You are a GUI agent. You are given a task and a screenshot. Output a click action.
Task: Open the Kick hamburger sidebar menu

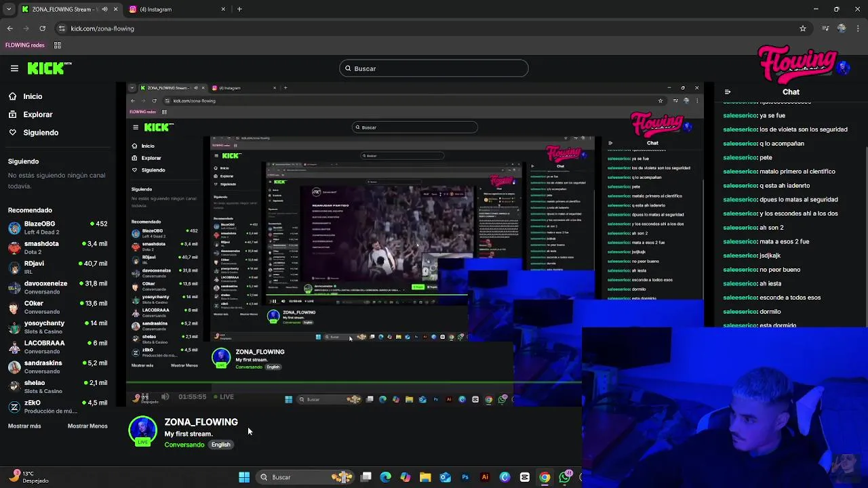(x=14, y=68)
